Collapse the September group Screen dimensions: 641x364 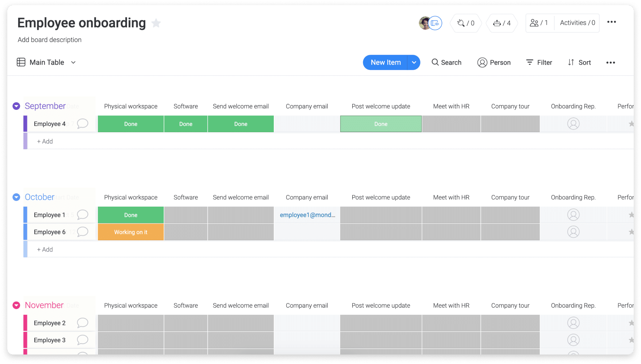(x=16, y=106)
